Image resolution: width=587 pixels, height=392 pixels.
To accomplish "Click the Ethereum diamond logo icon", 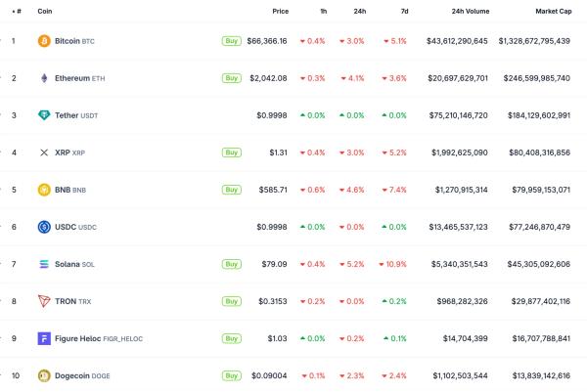I will coord(43,78).
